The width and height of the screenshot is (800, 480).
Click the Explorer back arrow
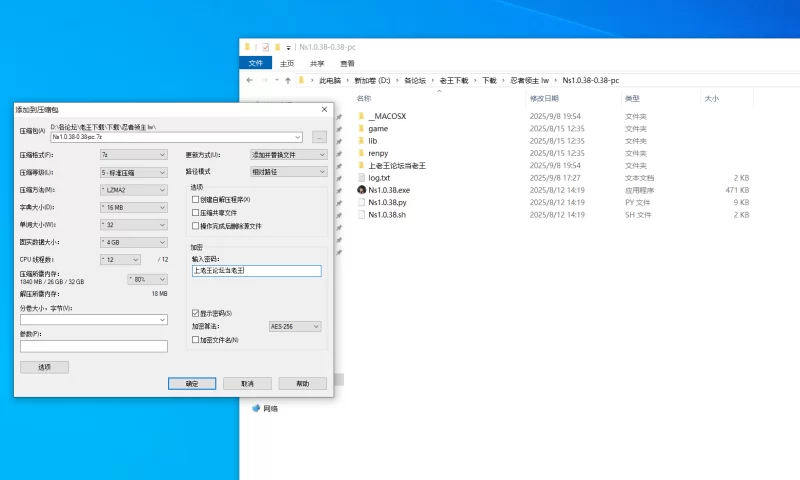249,80
